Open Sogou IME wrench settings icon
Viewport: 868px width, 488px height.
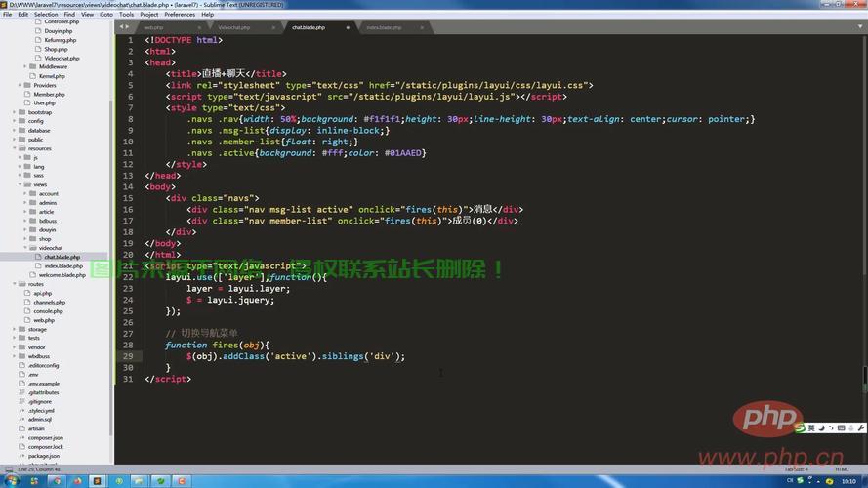point(861,428)
